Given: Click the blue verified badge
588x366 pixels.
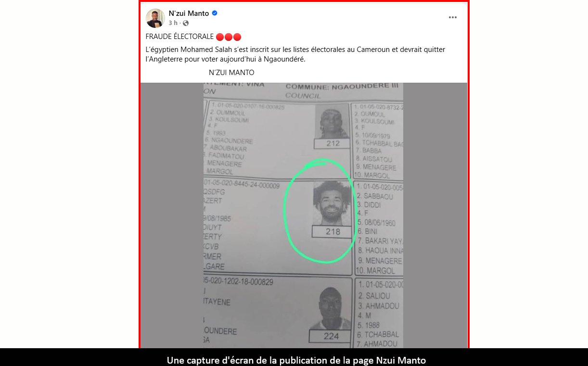Looking at the screenshot, I should [x=215, y=13].
